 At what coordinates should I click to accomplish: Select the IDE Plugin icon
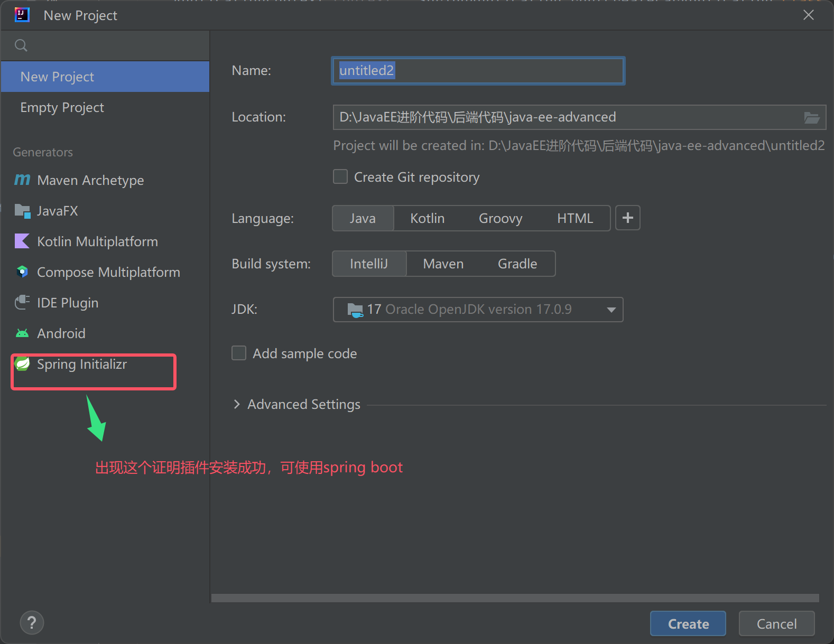(x=22, y=303)
